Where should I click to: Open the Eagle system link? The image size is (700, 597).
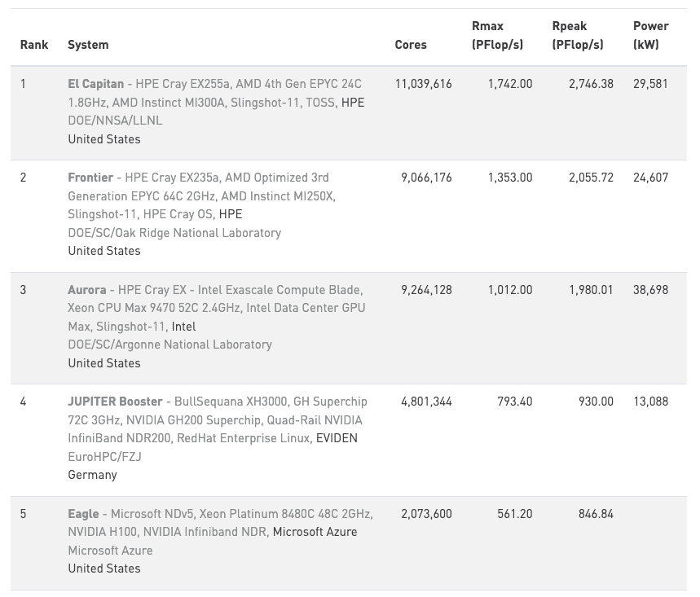coord(83,514)
